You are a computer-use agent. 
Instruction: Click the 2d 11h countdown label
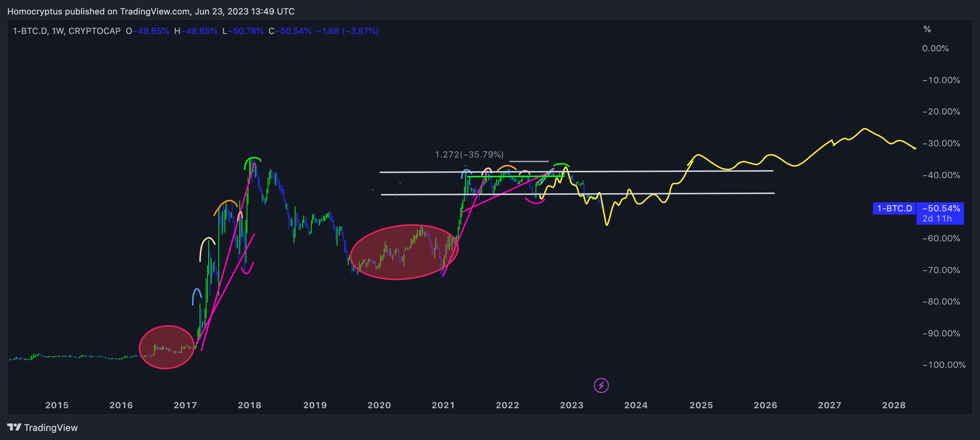(937, 219)
